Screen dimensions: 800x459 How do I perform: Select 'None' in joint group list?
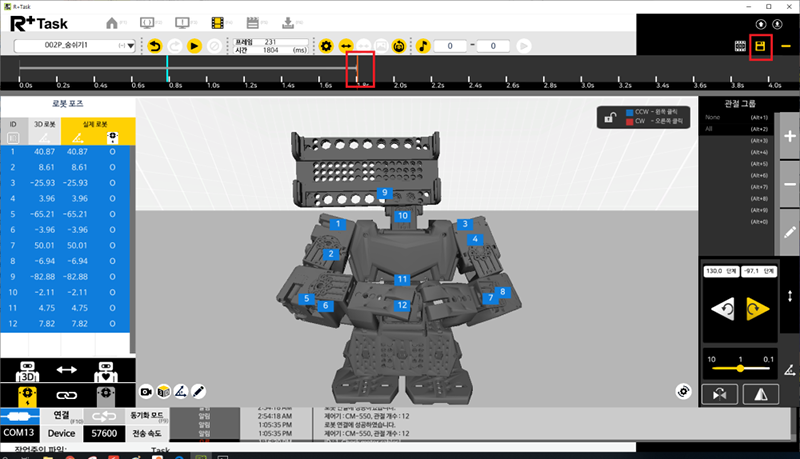pyautogui.click(x=712, y=118)
